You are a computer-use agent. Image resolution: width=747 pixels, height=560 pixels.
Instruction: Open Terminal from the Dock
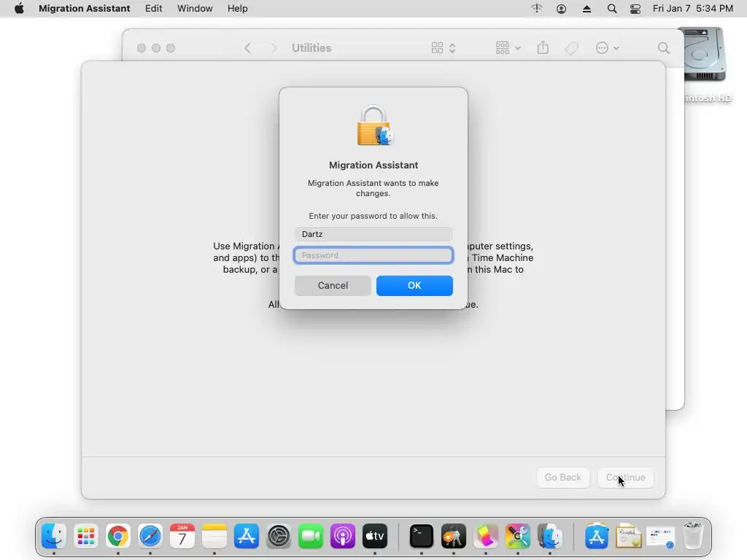pyautogui.click(x=422, y=536)
